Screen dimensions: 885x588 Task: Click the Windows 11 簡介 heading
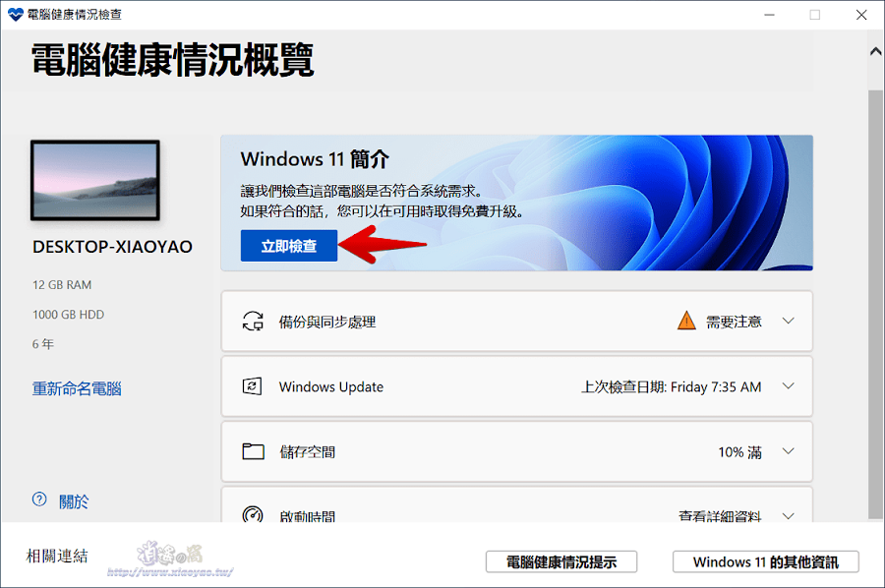coord(315,159)
